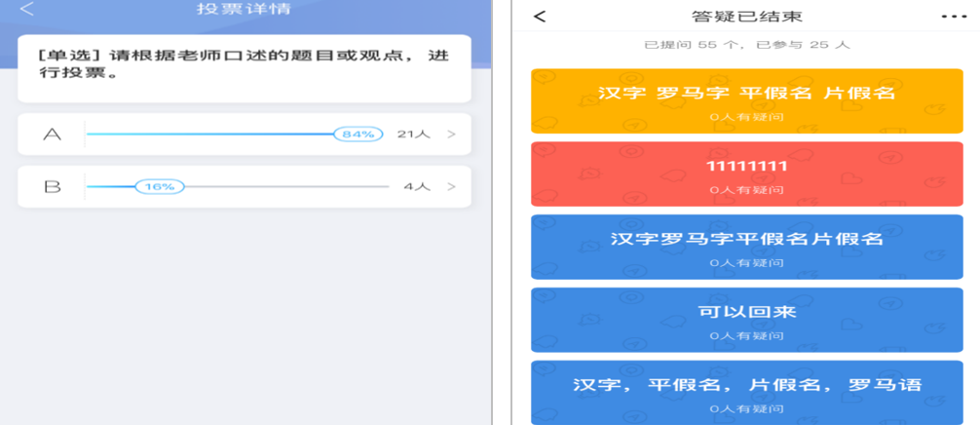Open the 21人 voter count for A
Image resolution: width=980 pixels, height=425 pixels.
pos(413,135)
